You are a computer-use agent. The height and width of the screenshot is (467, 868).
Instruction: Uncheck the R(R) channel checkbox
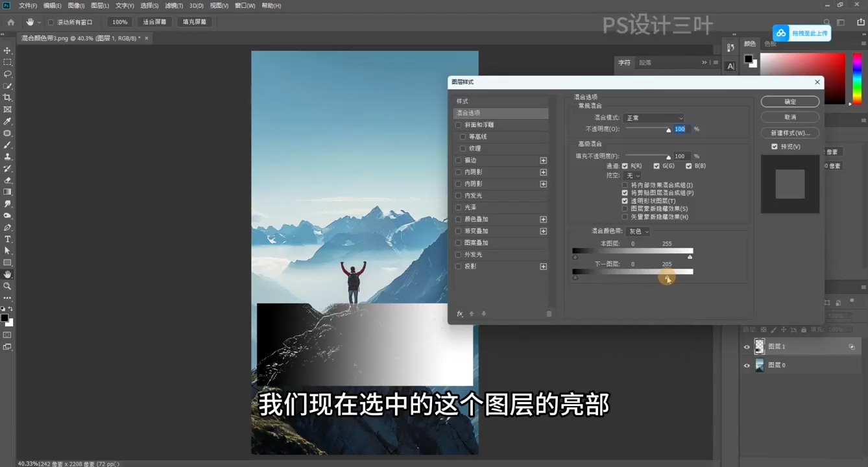pos(625,166)
